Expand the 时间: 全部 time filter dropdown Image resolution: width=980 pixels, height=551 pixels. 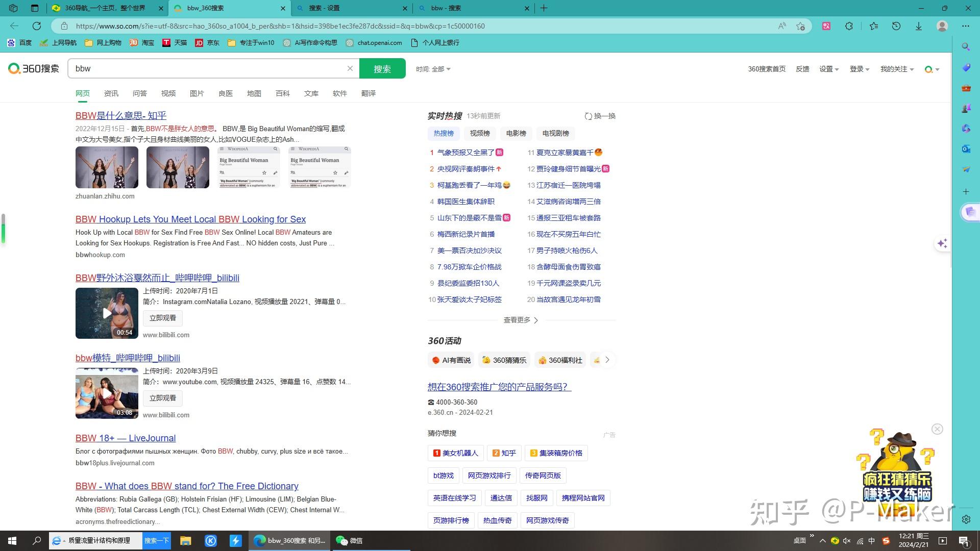pyautogui.click(x=433, y=69)
